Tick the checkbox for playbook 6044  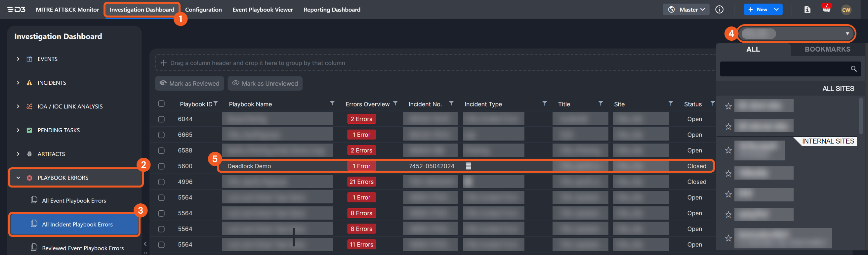coord(161,119)
